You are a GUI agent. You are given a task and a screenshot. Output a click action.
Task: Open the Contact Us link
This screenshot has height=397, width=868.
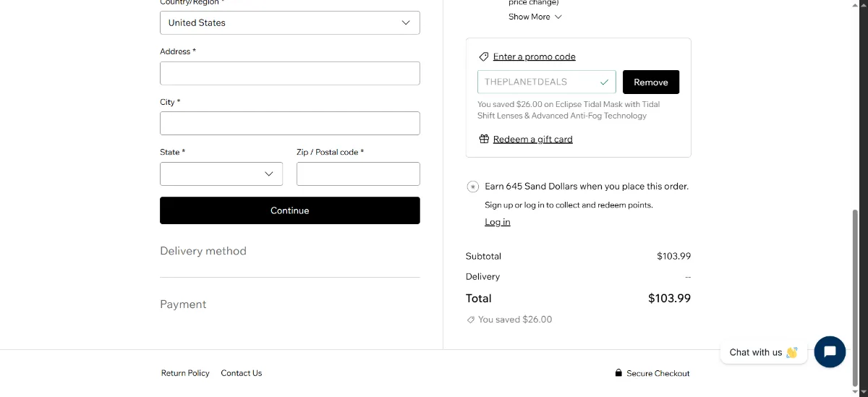[x=242, y=373]
